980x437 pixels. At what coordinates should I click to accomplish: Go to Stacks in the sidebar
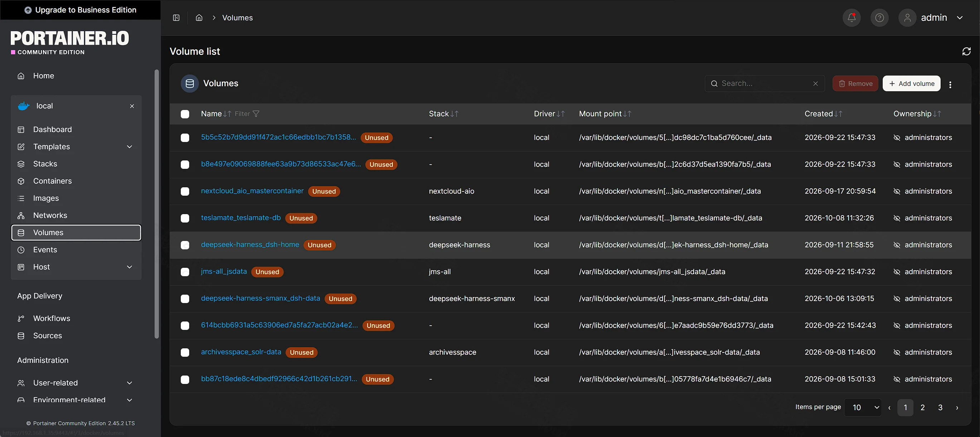point(76,164)
